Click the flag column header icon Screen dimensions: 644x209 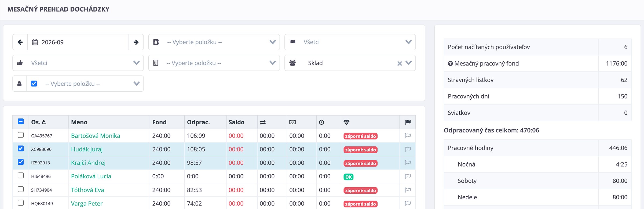[408, 122]
